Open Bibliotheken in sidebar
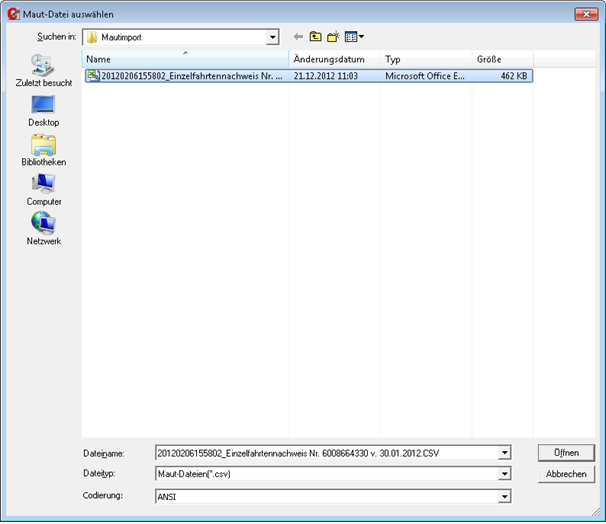 pos(43,151)
